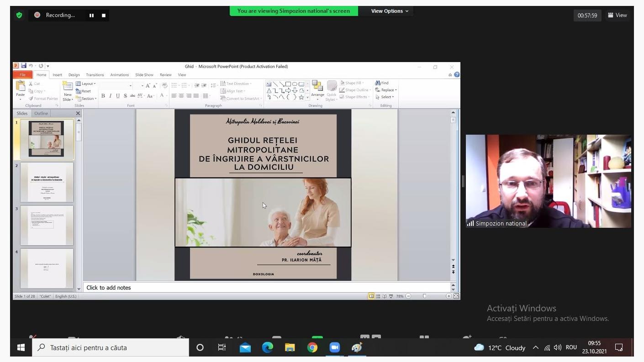
Task: Switch to Slide Sorter view in status bar
Action: pos(378,296)
